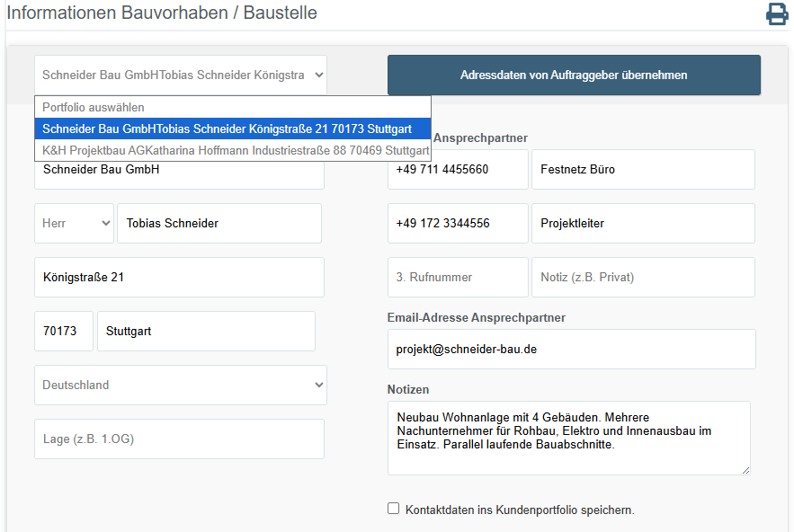Click the Tobias Schneider name field
Screen dimensions: 794x532
219,223
